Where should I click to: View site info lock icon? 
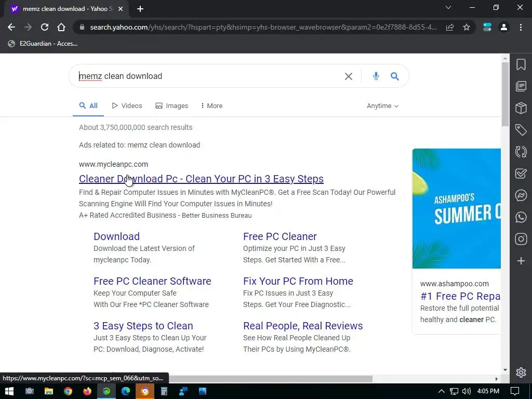82,27
